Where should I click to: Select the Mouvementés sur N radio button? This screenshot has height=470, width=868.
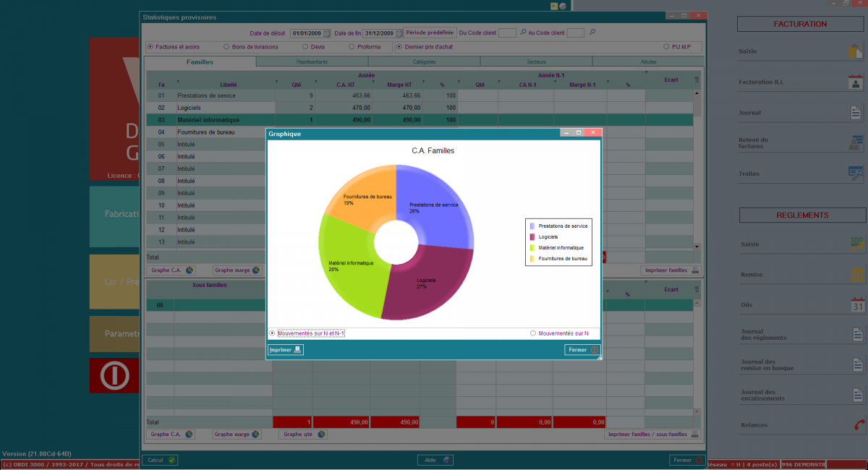pyautogui.click(x=533, y=333)
